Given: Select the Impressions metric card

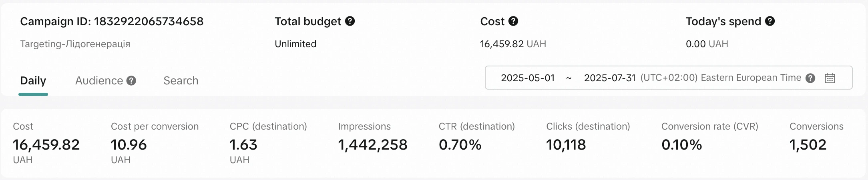Looking at the screenshot, I should click(x=372, y=143).
